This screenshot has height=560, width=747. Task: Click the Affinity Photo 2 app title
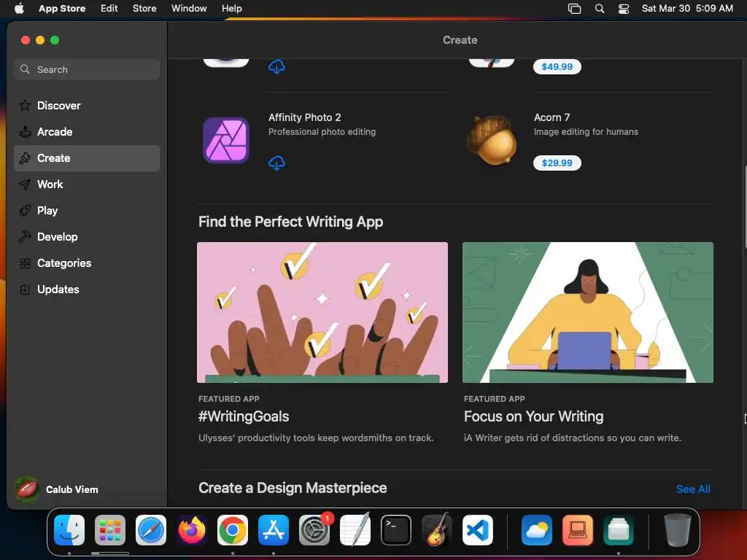[x=304, y=117]
